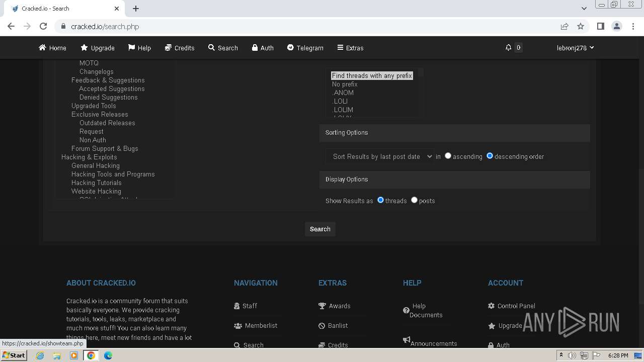The width and height of the screenshot is (644, 362).
Task: Select descending order radio button
Action: [490, 156]
